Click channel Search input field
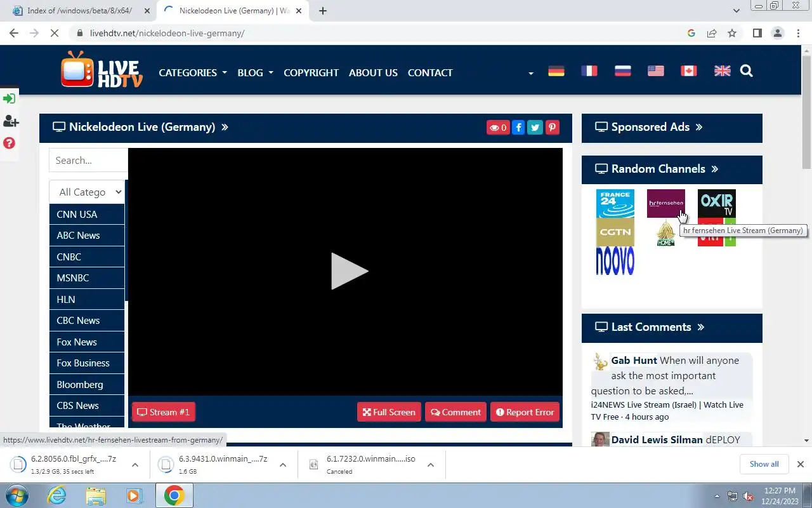This screenshot has height=508, width=812. [88, 160]
